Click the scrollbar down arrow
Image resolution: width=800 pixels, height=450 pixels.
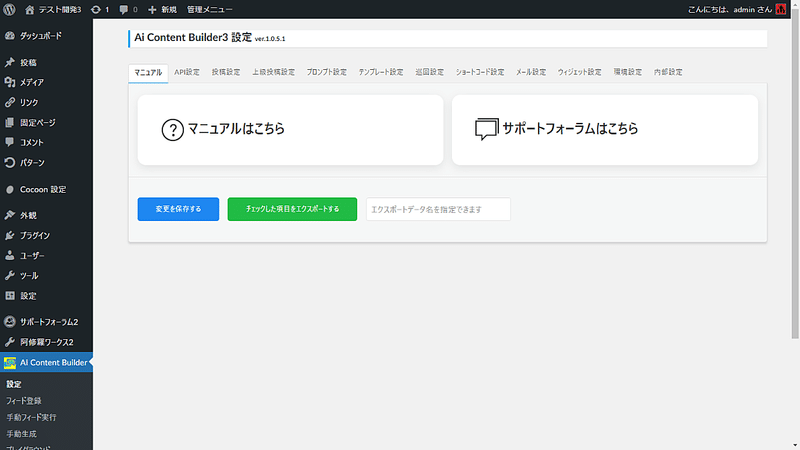point(795,446)
